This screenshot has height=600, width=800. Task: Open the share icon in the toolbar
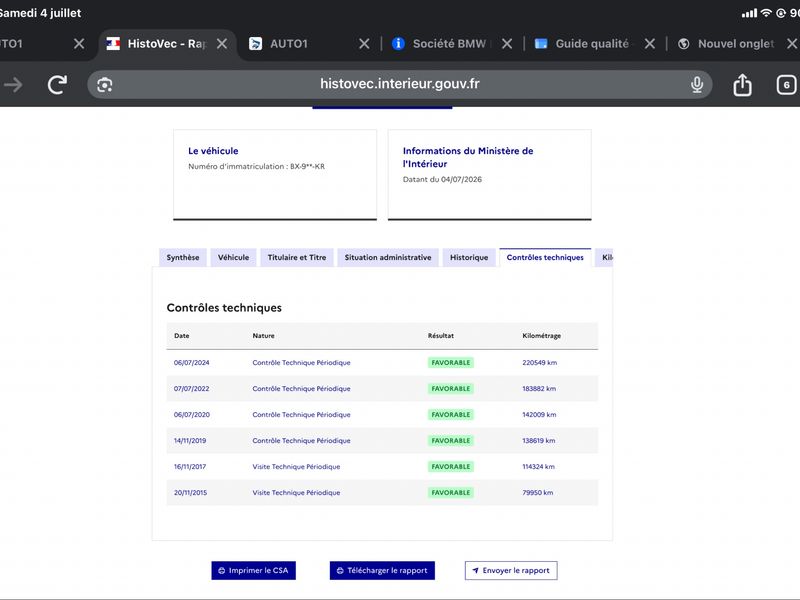click(x=742, y=85)
